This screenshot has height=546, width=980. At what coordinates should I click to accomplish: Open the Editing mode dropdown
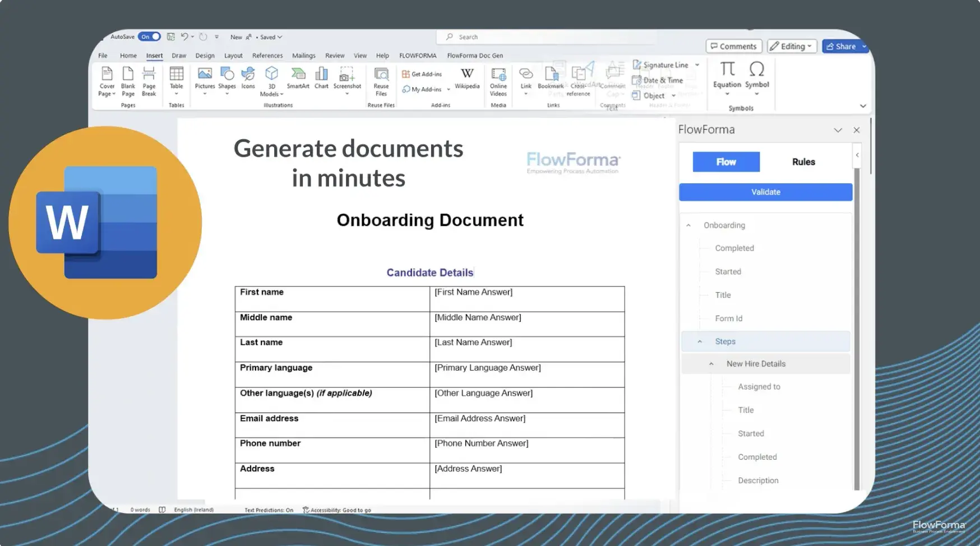pyautogui.click(x=792, y=46)
